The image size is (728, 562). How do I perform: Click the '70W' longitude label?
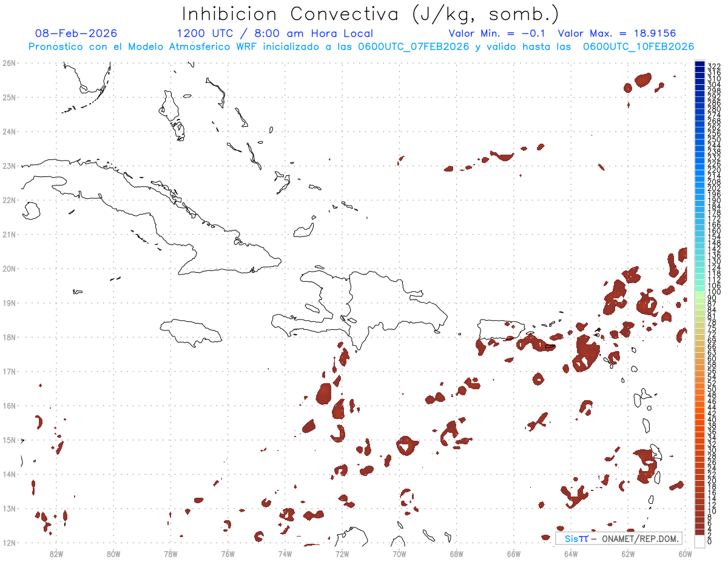click(x=399, y=554)
